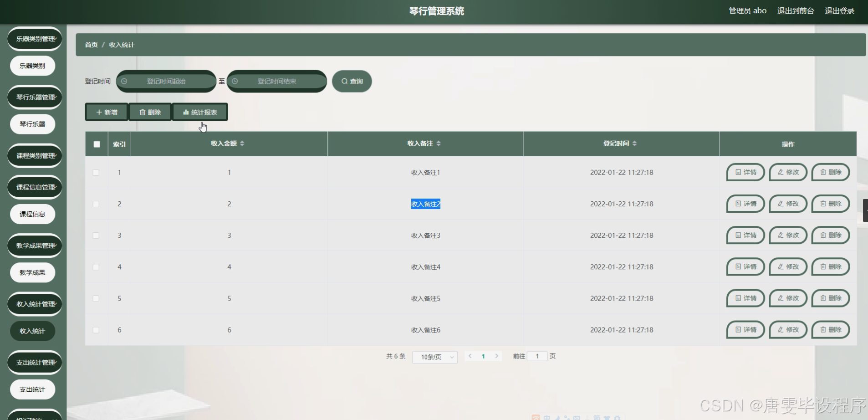This screenshot has height=420, width=868.
Task: Collapse the 收入统计管理 sidebar menu
Action: (35, 304)
